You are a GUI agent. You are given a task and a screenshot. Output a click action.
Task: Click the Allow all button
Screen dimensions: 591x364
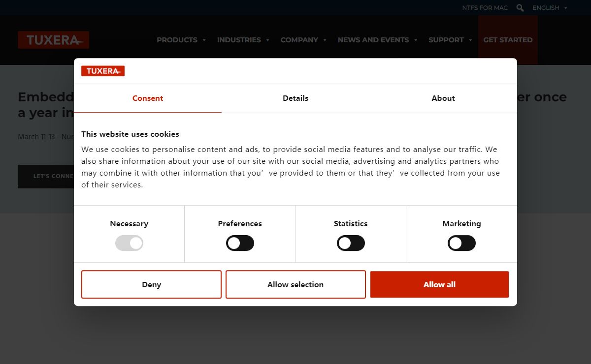click(x=439, y=284)
